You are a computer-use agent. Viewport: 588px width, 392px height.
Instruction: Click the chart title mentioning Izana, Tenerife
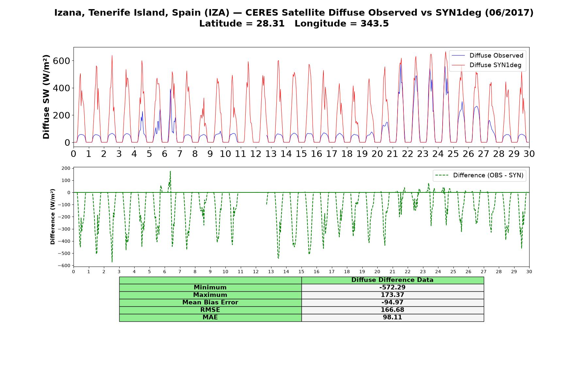pyautogui.click(x=294, y=13)
